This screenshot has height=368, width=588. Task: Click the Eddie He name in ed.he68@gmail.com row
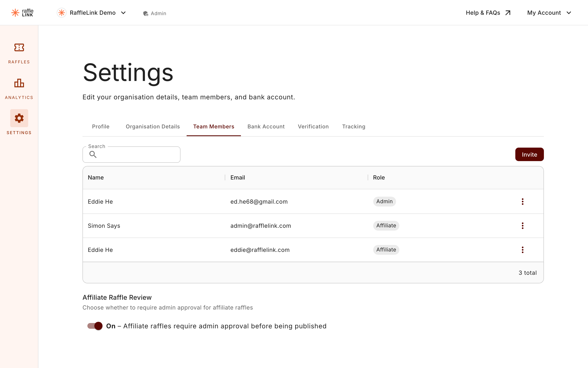pyautogui.click(x=100, y=202)
